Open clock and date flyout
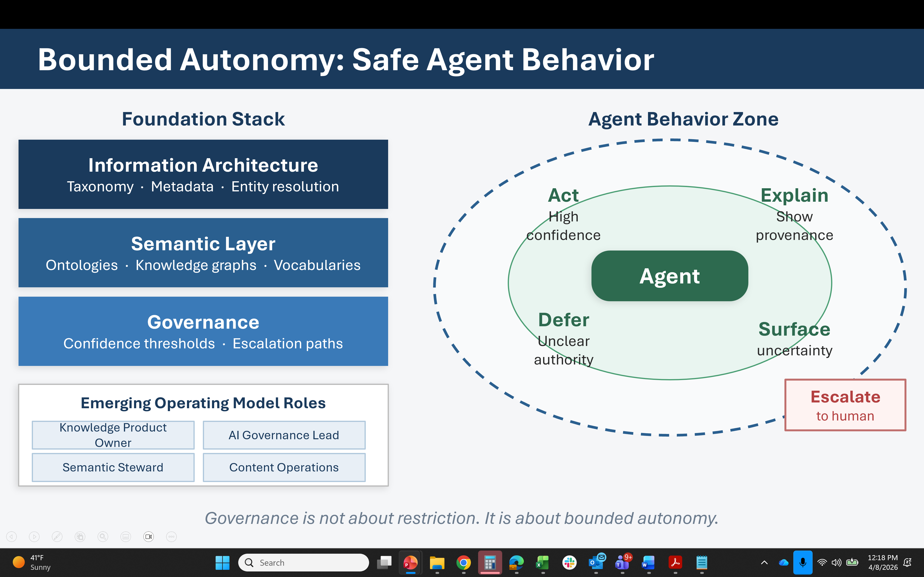This screenshot has width=924, height=577. 883,563
